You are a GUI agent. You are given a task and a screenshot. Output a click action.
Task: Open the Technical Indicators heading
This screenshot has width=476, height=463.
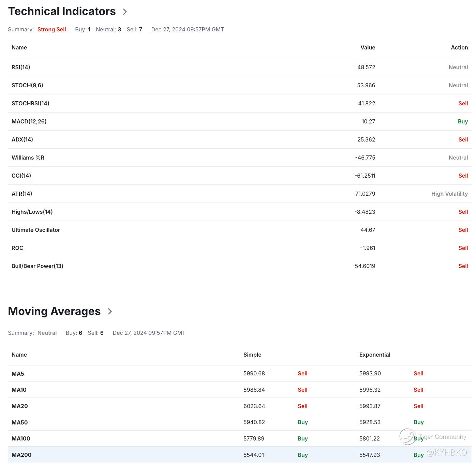pyautogui.click(x=62, y=11)
